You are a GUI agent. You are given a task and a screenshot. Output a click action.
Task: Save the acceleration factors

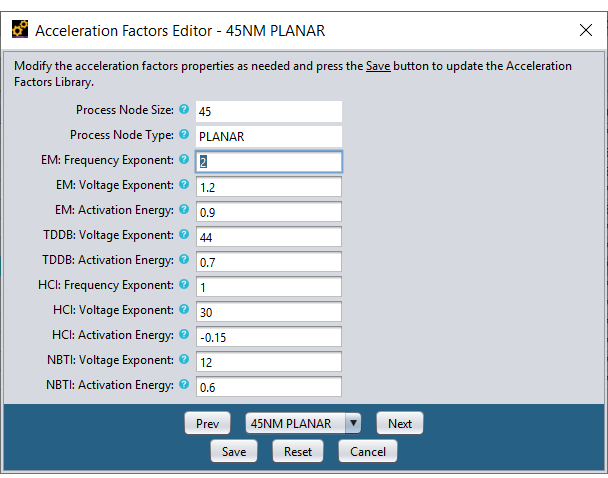click(234, 451)
